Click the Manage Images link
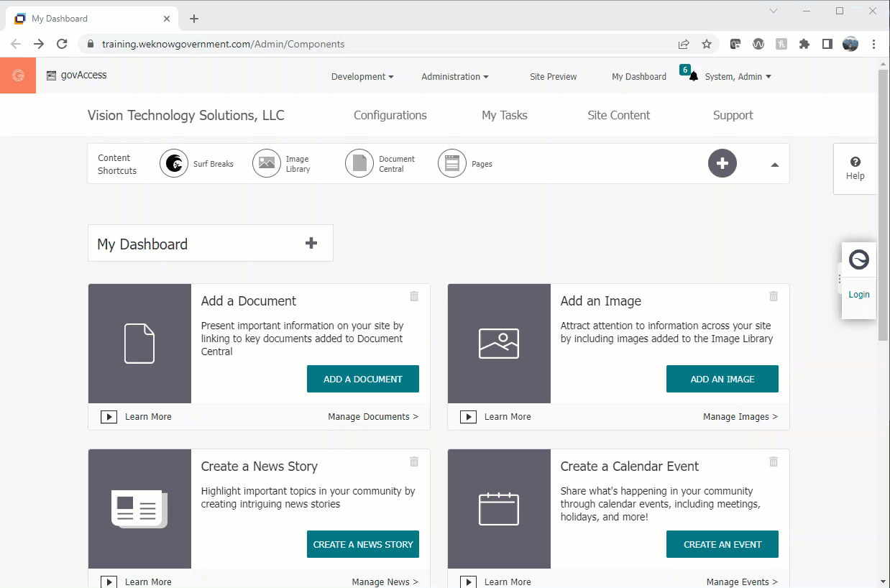This screenshot has width=890, height=588. coord(740,417)
